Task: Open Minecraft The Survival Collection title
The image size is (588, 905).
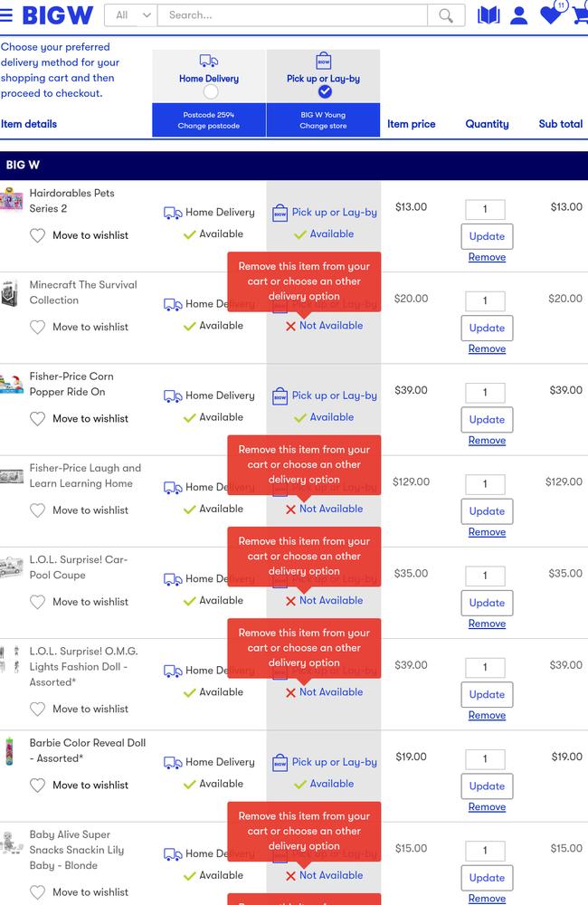Action: pos(83,292)
